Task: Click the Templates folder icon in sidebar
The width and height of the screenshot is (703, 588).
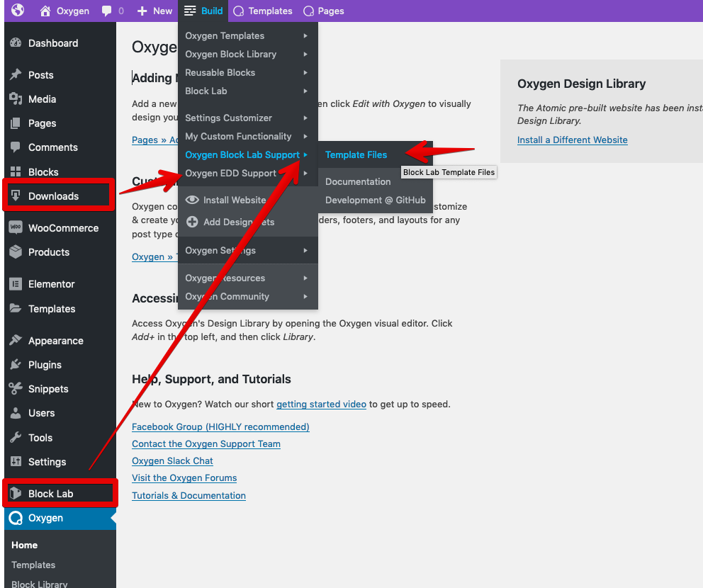Action: tap(16, 308)
